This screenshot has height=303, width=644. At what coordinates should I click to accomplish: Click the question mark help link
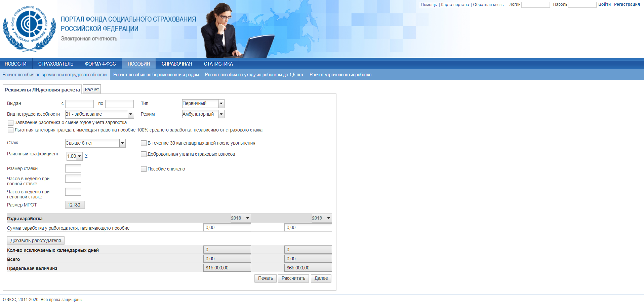tap(86, 156)
